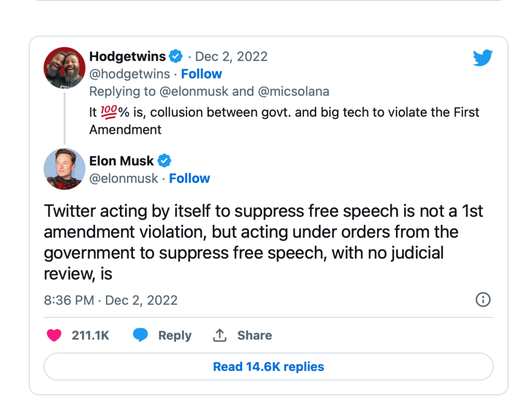The width and height of the screenshot is (532, 411).
Task: Follow the Hodgetwins account
Action: pos(201,74)
